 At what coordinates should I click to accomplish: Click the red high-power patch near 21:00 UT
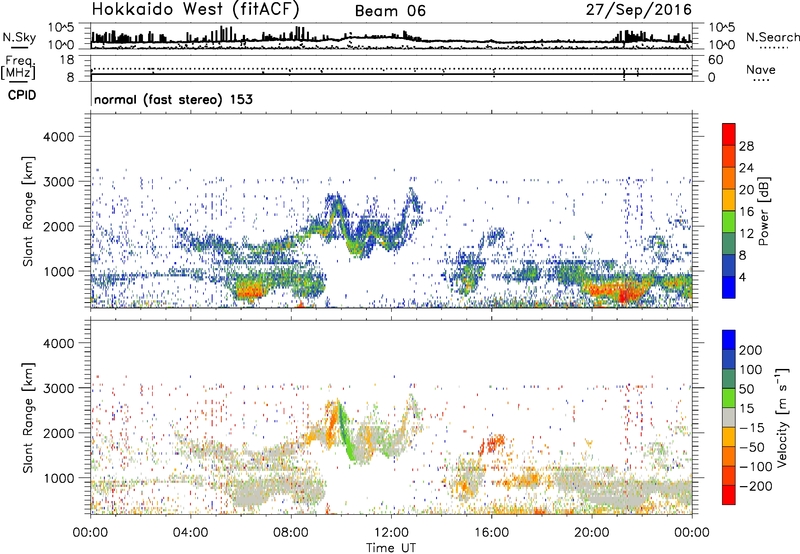625,294
